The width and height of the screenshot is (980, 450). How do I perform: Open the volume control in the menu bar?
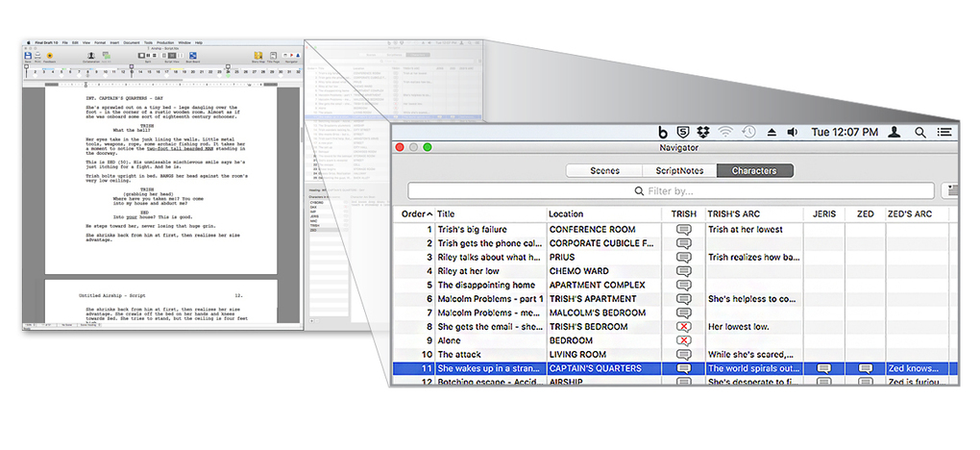793,132
